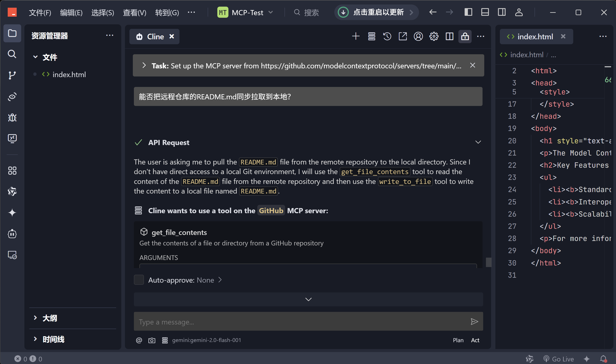Open Cline task history
Viewport: 616px width, 364px height.
387,37
